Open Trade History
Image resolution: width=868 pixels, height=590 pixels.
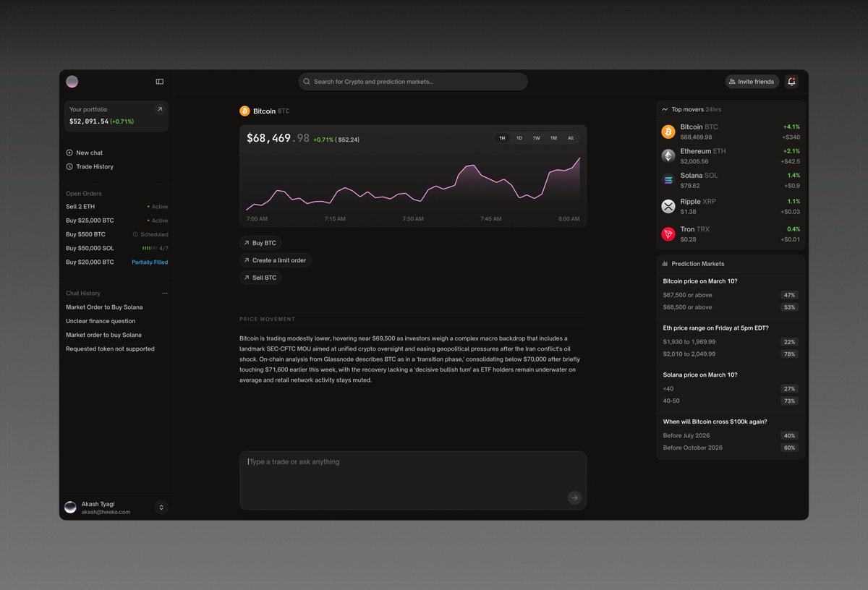(x=90, y=166)
